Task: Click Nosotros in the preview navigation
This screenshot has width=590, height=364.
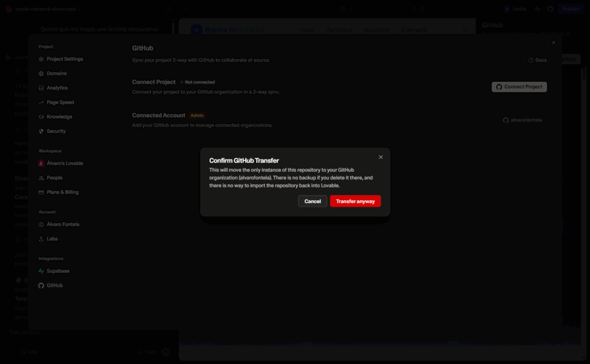Action: tap(376, 30)
